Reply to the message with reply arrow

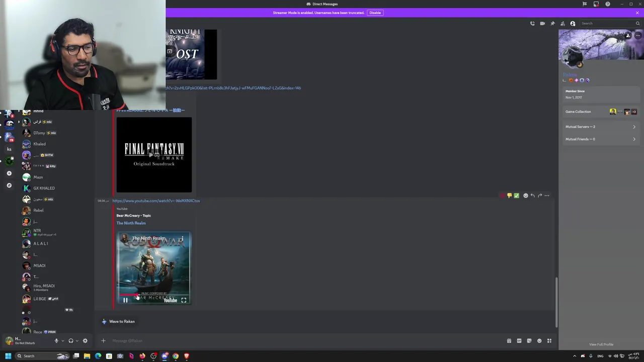click(533, 196)
